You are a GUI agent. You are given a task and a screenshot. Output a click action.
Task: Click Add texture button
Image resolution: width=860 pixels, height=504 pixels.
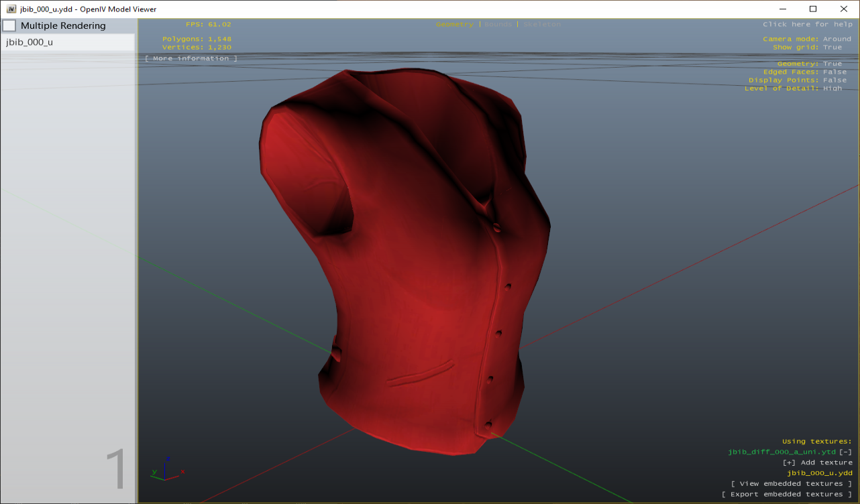click(x=817, y=462)
